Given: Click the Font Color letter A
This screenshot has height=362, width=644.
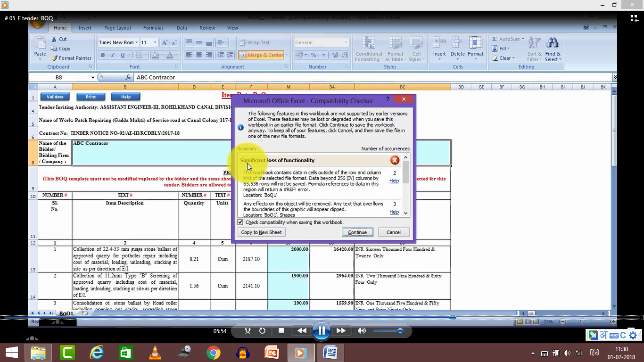Looking at the screenshot, I should (x=170, y=55).
